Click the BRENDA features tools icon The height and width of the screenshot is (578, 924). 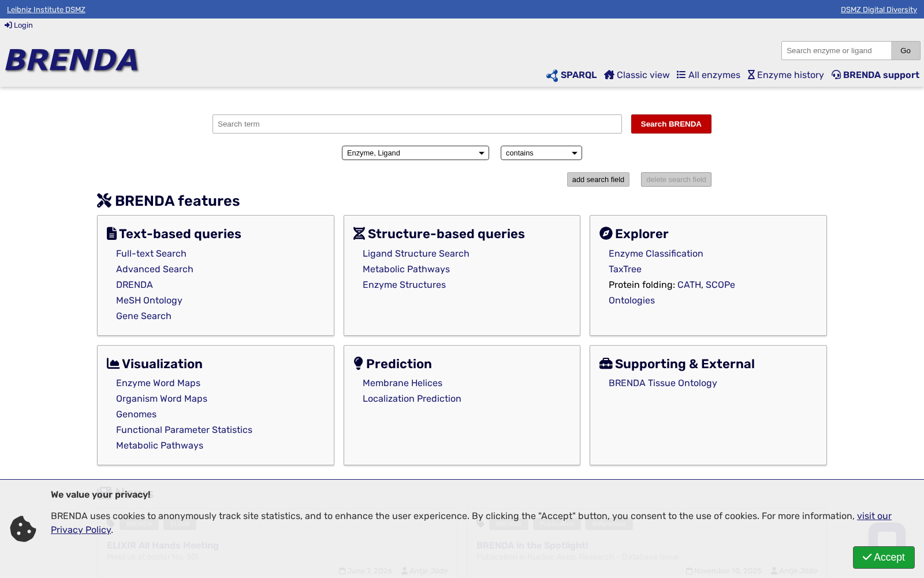pyautogui.click(x=104, y=201)
